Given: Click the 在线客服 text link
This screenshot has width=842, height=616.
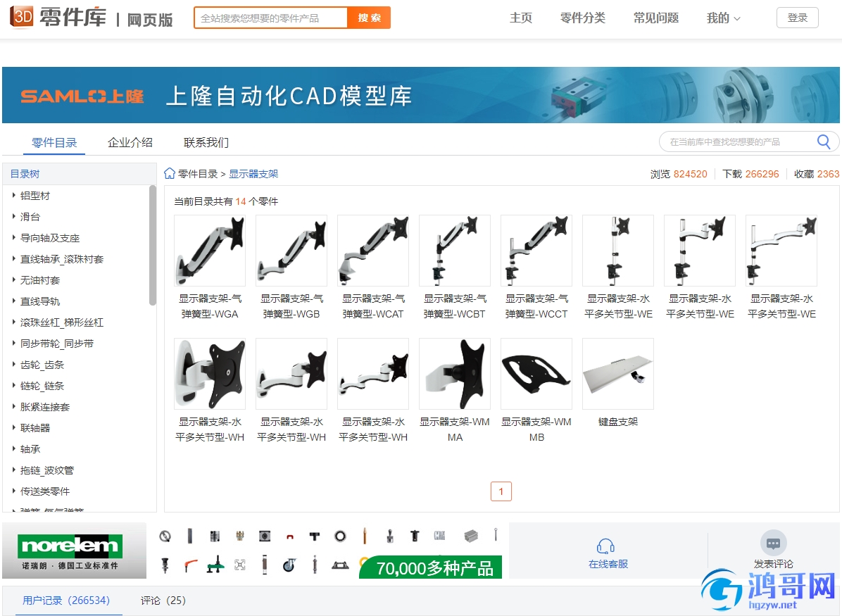Looking at the screenshot, I should tap(608, 564).
